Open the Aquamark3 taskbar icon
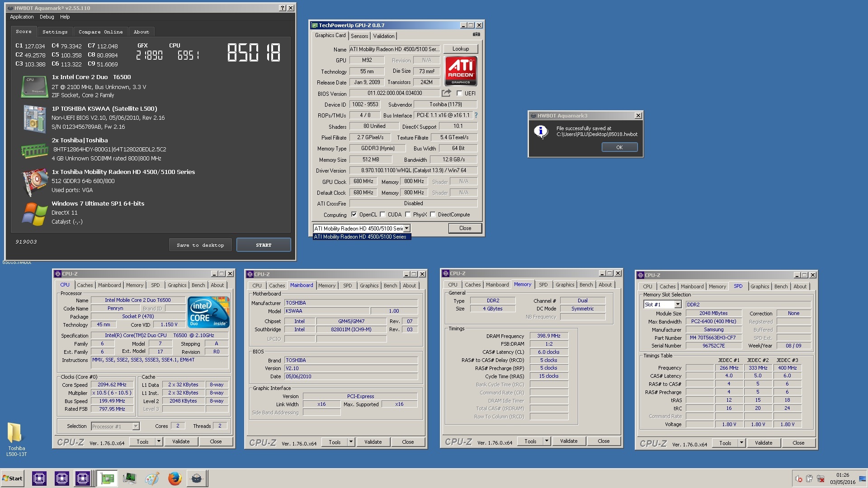Viewport: 868px width, 488px height. tap(197, 478)
